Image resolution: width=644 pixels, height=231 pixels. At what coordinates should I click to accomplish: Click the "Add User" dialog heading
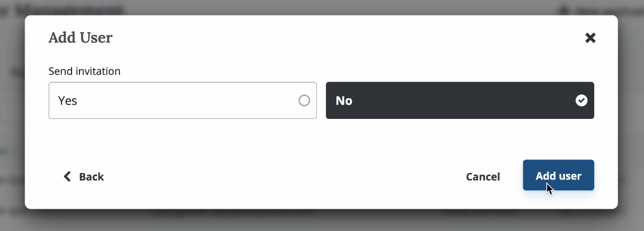pos(81,38)
